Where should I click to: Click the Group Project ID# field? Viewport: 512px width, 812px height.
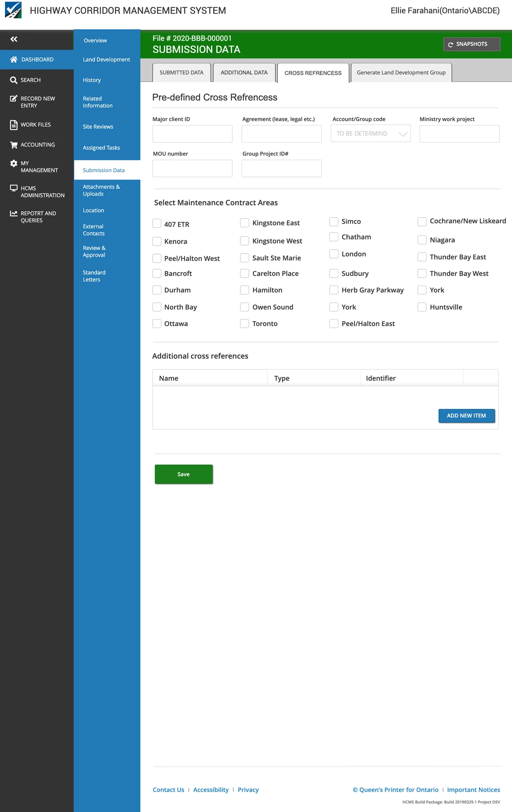[x=282, y=168]
